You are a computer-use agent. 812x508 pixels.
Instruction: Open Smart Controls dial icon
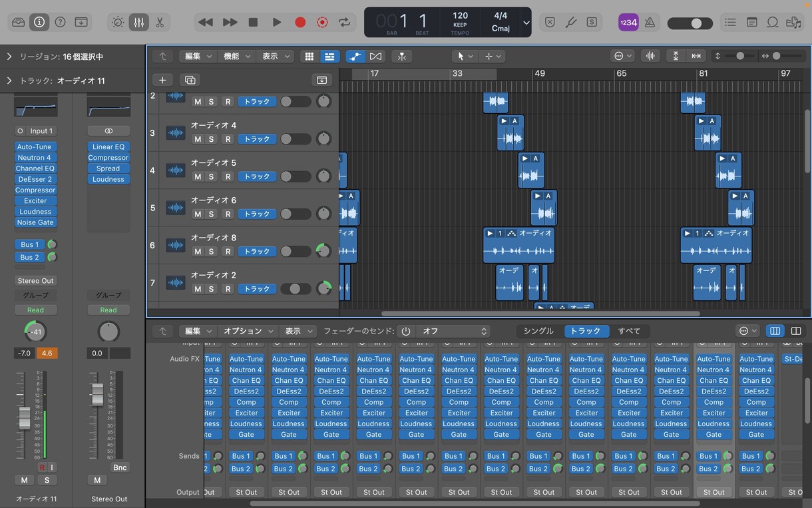coord(118,22)
